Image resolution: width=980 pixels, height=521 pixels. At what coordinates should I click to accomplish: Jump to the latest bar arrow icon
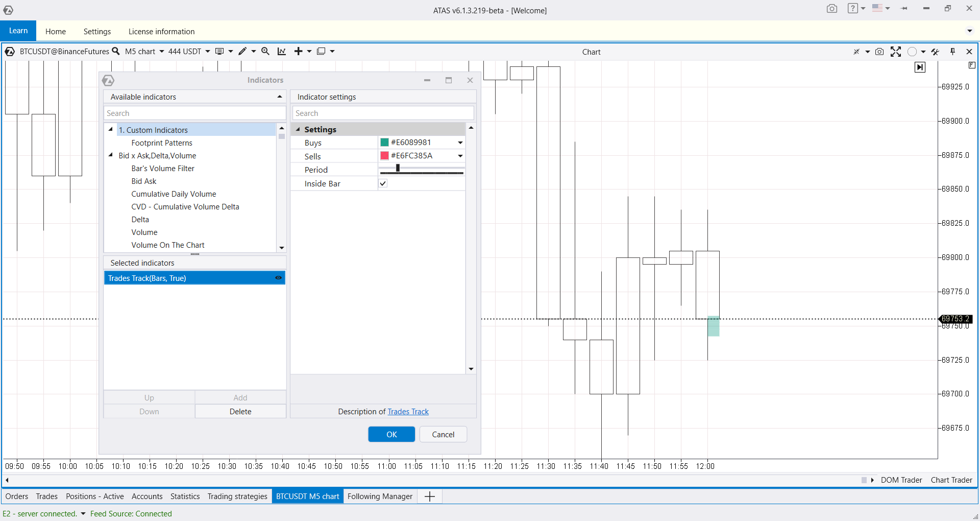[920, 67]
